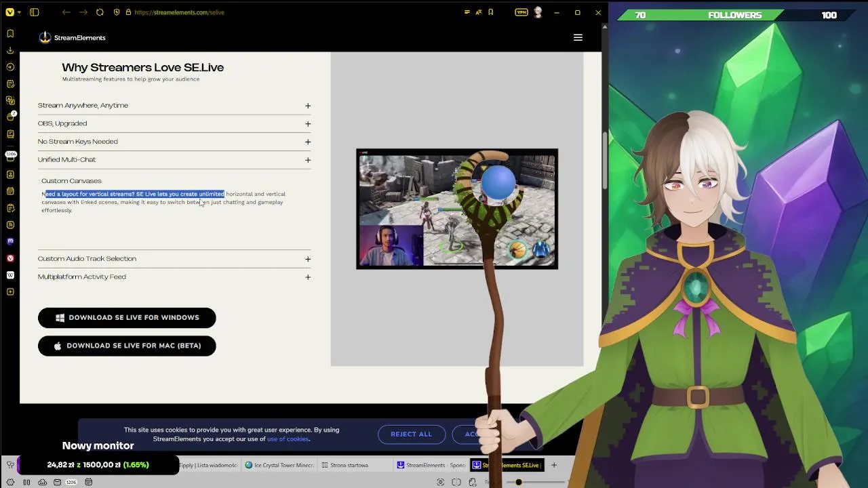The image size is (868, 488).
Task: Open the Vivaldi red web panel
Action: click(x=10, y=258)
